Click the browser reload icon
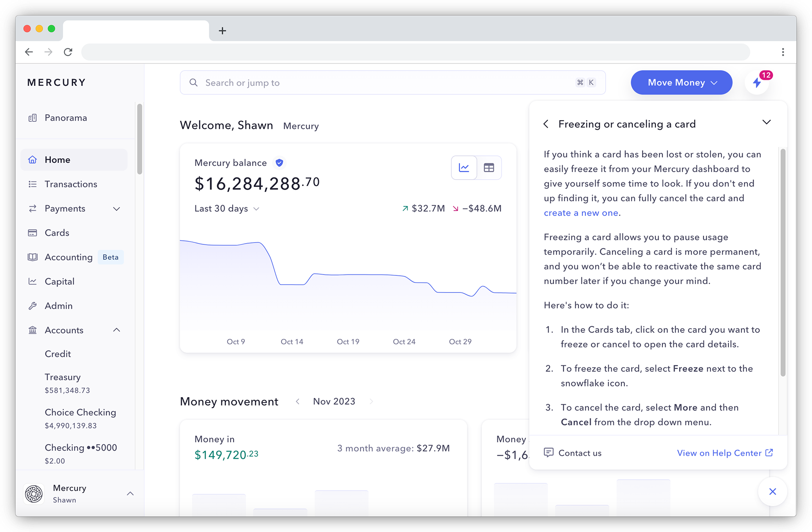The width and height of the screenshot is (812, 532). pos(68,52)
